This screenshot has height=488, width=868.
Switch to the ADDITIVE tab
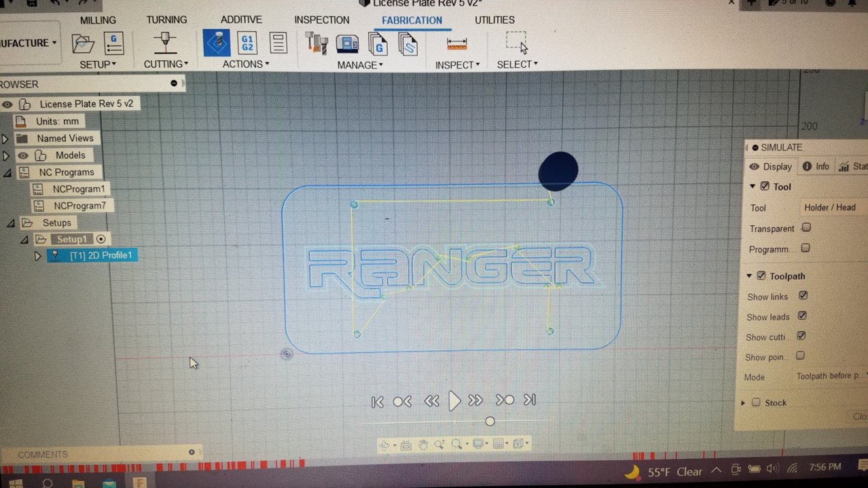tap(241, 20)
